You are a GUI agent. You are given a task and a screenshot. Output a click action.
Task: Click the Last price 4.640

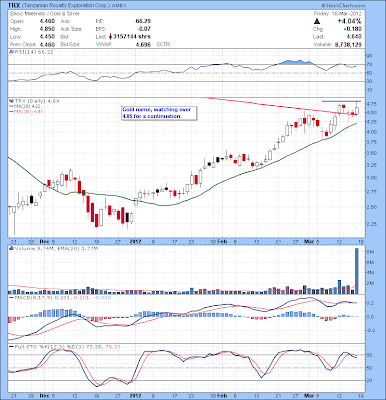(354, 37)
